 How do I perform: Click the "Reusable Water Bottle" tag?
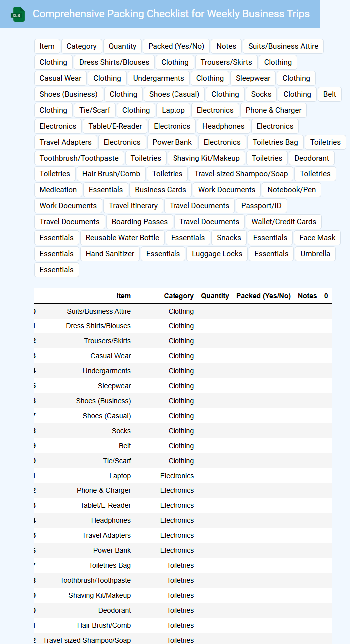122,238
